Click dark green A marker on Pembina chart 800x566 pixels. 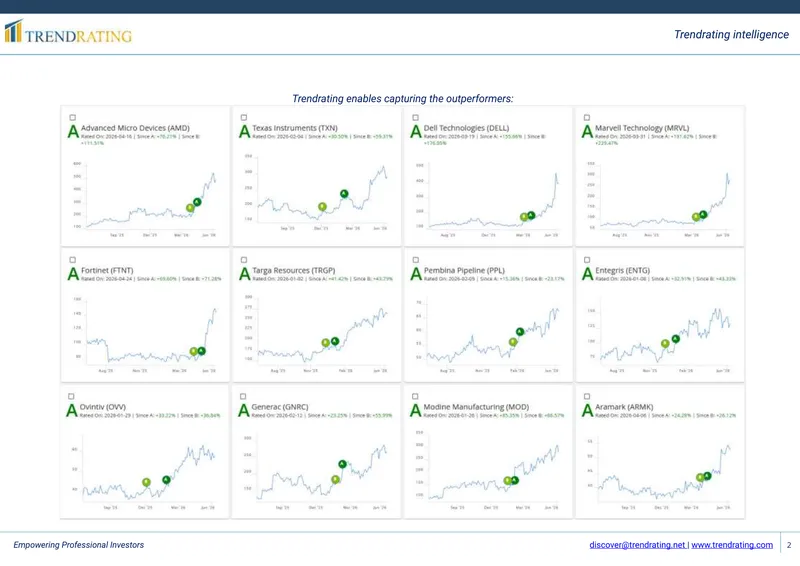520,332
